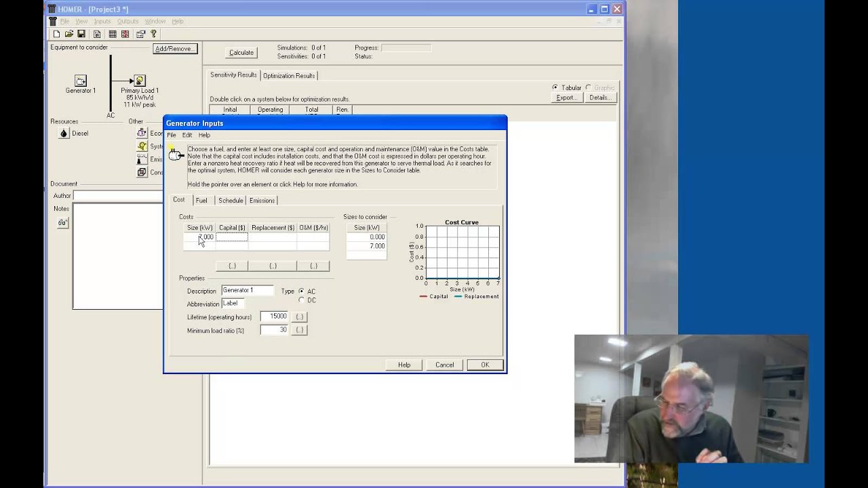Select the 7.000 value in Sizes to consider
Image resolution: width=868 pixels, height=488 pixels.
coord(367,246)
